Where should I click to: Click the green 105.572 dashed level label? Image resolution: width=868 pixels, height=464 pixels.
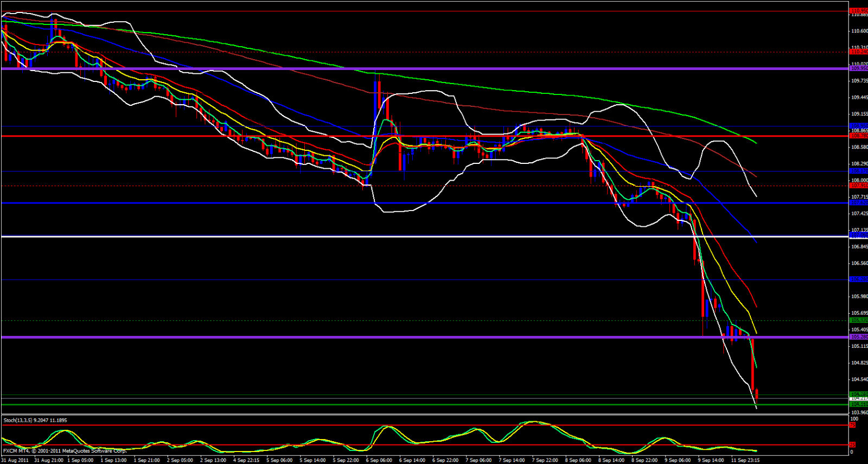(x=858, y=320)
